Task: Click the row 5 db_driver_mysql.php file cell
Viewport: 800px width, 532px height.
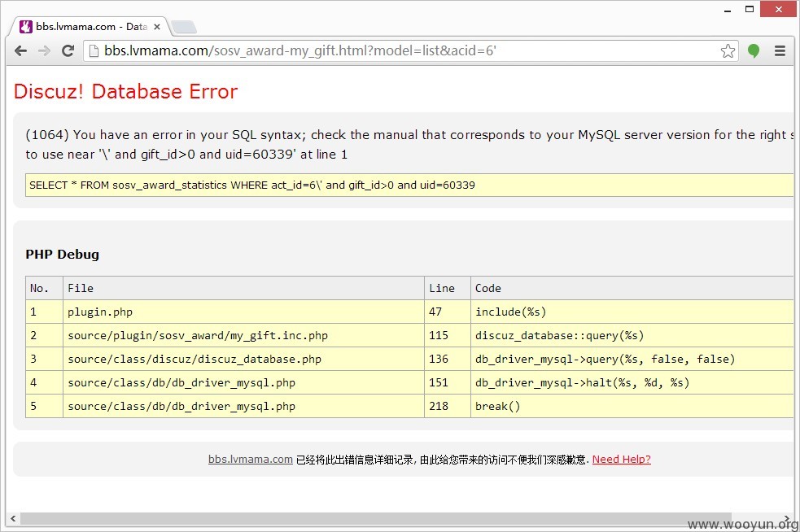Action: click(243, 405)
